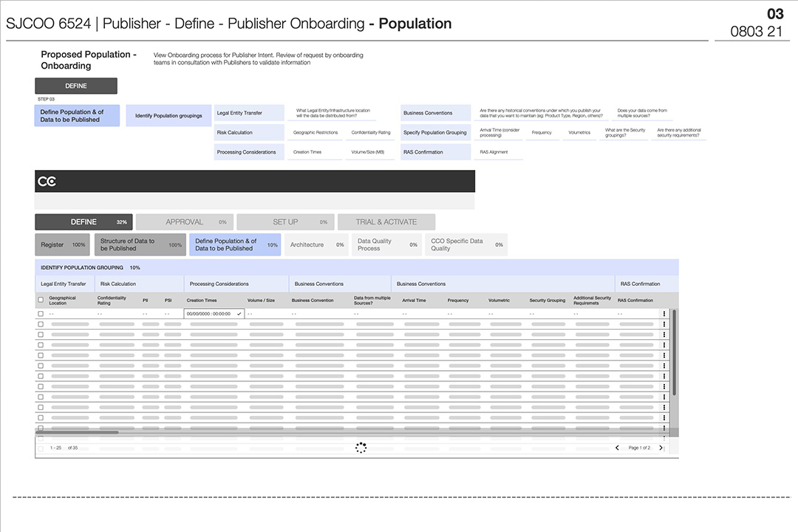Open first row's three-dot actions menu

[664, 314]
